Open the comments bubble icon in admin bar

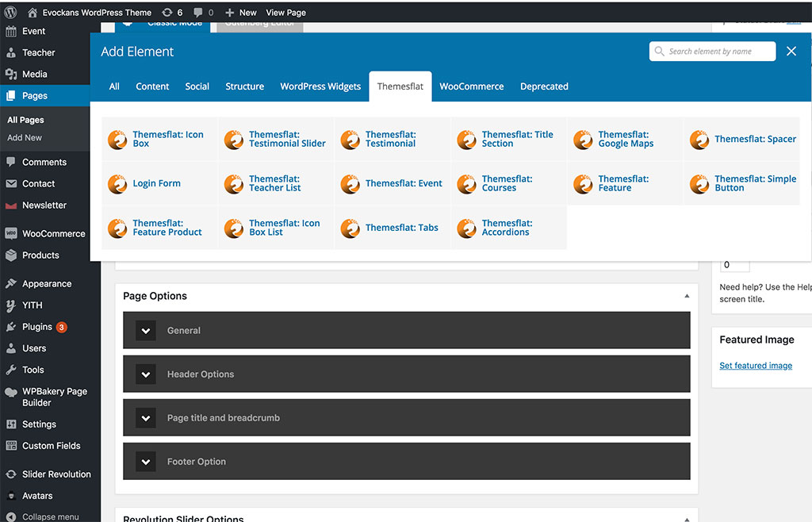coord(197,13)
